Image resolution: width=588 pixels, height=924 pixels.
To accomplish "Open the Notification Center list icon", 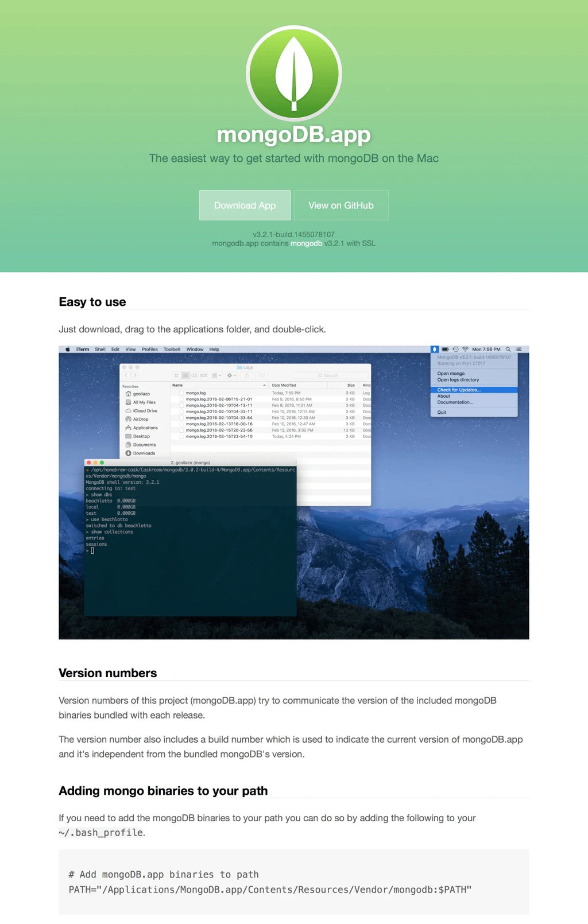I will (x=519, y=349).
